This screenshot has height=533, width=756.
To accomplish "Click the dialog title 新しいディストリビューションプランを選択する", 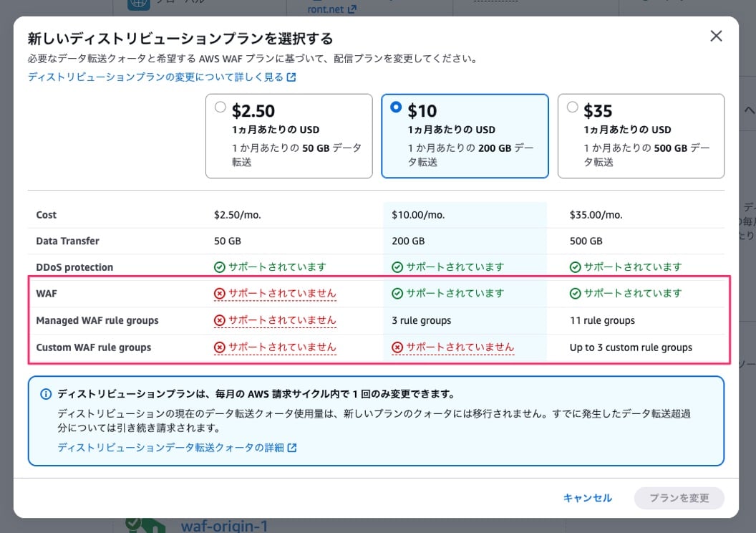I will click(180, 39).
